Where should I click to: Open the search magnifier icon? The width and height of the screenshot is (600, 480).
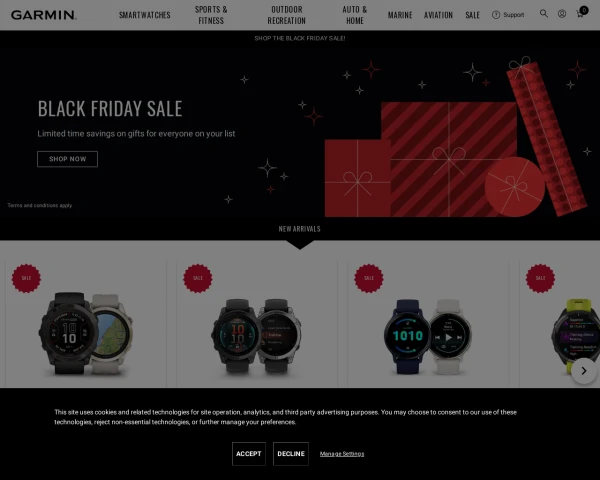tap(543, 14)
